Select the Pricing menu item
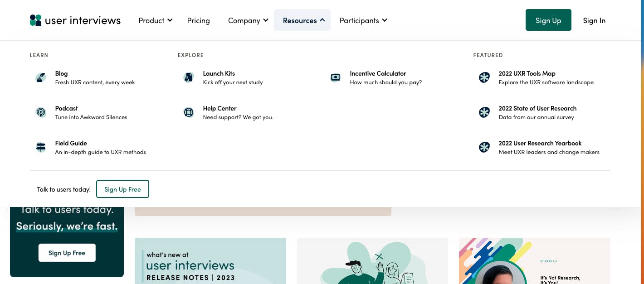This screenshot has height=284, width=644. [198, 20]
